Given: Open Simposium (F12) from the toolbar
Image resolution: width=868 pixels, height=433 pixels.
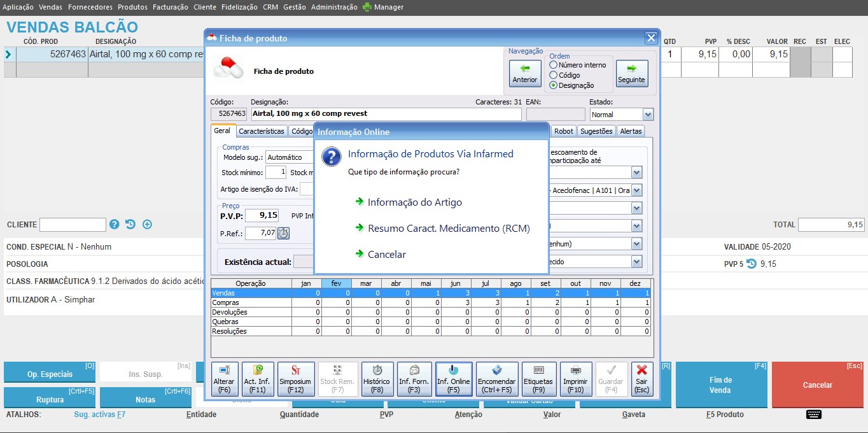Looking at the screenshot, I should [296, 379].
